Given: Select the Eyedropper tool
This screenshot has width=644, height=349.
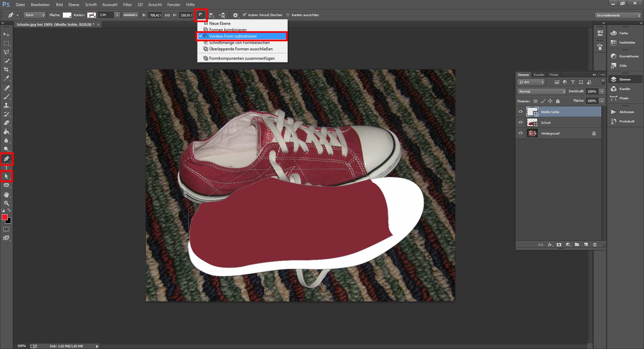Looking at the screenshot, I should (x=6, y=79).
